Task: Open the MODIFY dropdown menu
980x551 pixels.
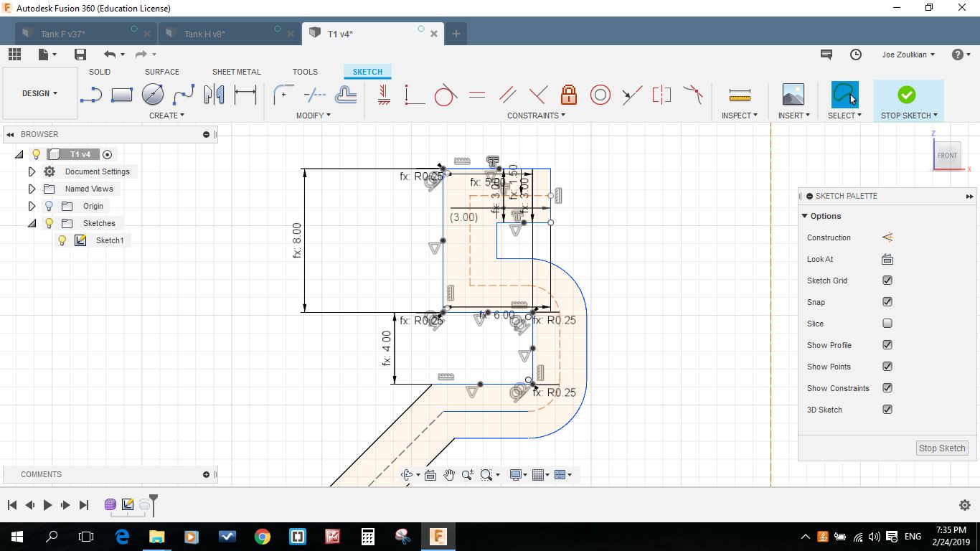Action: (x=314, y=116)
